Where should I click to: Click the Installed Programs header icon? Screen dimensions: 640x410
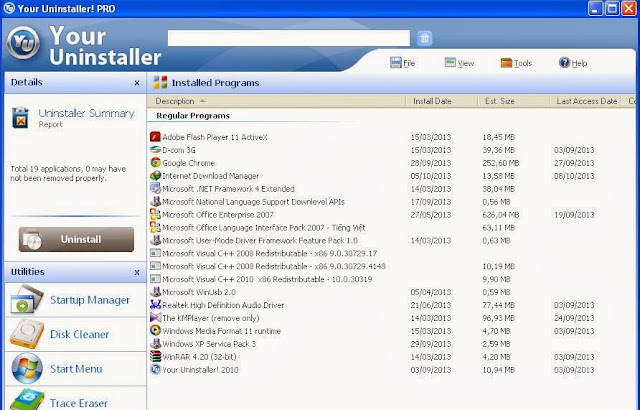click(x=160, y=82)
